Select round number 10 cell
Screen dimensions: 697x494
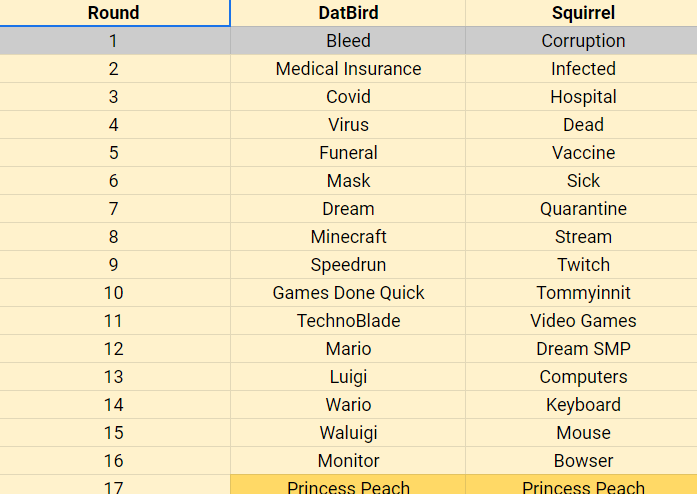[x=115, y=293]
